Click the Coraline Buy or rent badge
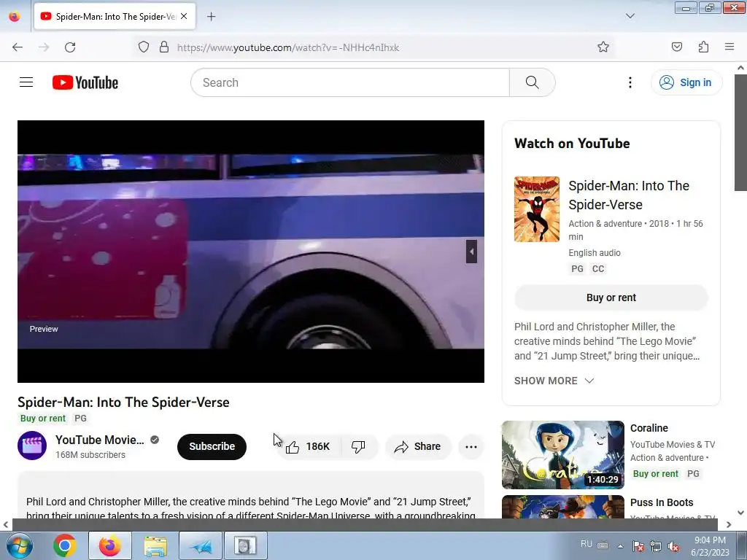Viewport: 747px width, 560px height. (x=656, y=474)
